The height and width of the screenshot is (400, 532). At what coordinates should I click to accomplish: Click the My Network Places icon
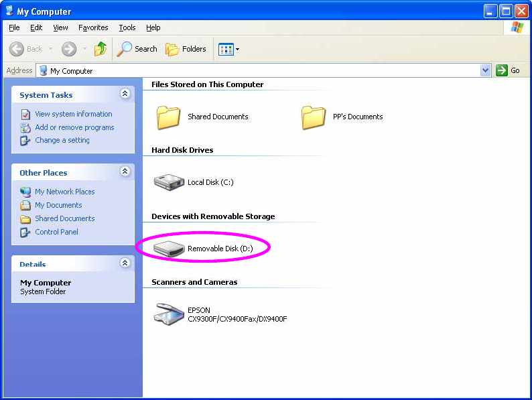(x=25, y=192)
